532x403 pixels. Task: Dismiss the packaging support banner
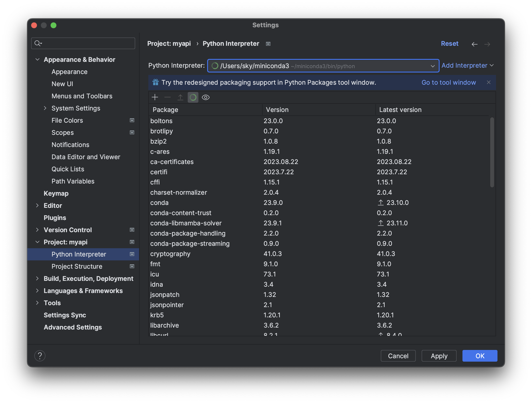pyautogui.click(x=489, y=82)
